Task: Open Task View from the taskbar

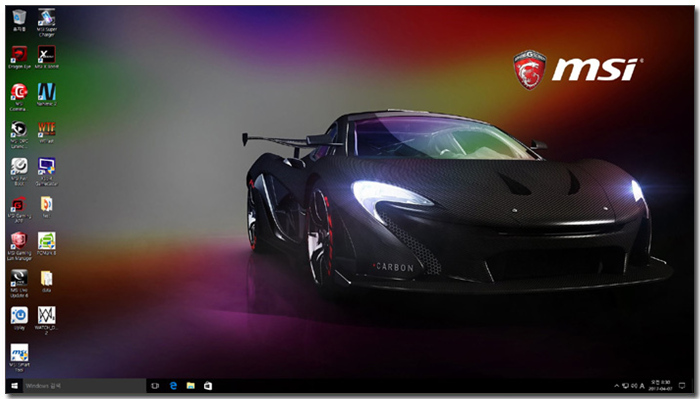Action: pos(155,386)
